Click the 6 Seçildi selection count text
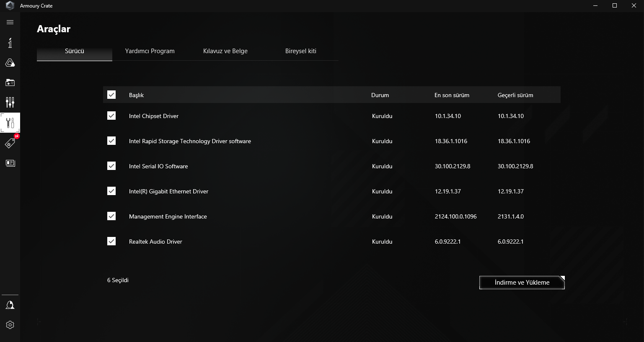The height and width of the screenshot is (342, 644). point(118,280)
